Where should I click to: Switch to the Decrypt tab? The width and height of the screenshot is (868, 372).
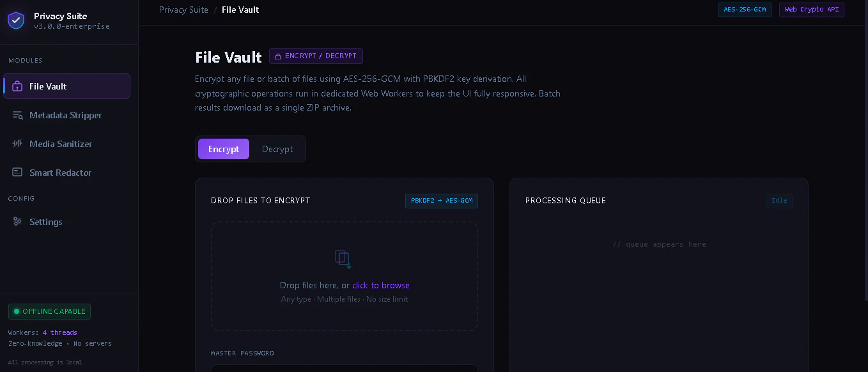[277, 149]
